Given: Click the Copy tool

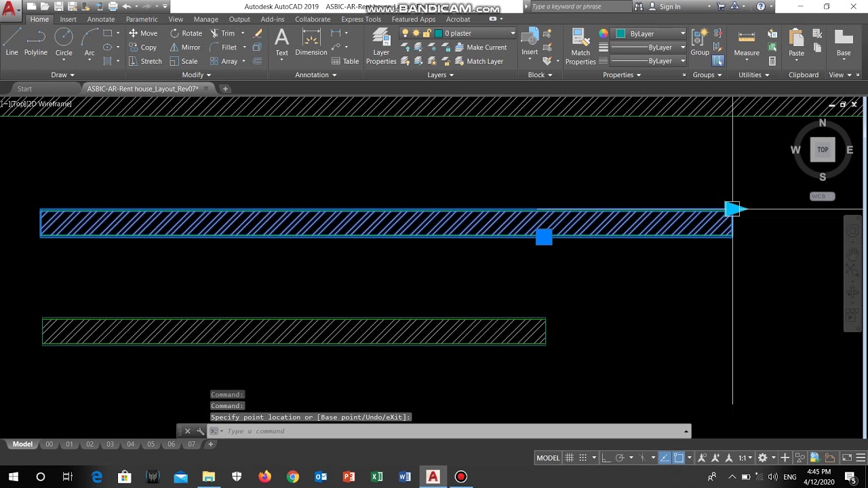Looking at the screenshot, I should 142,47.
